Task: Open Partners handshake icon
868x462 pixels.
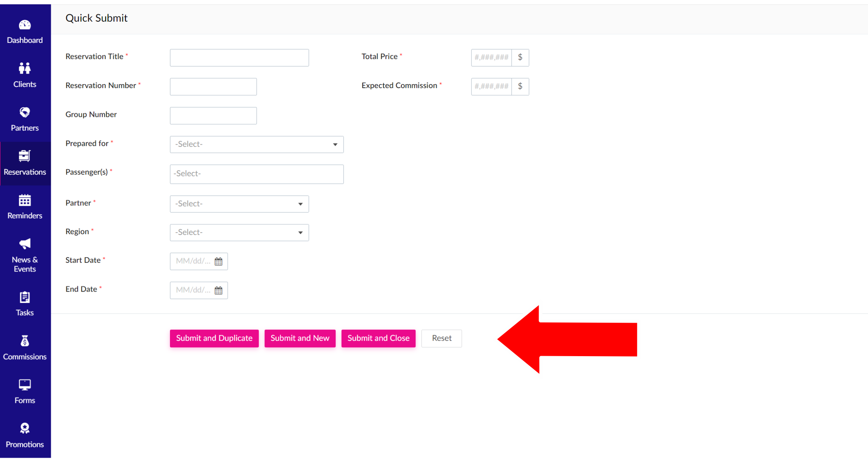Action: click(24, 113)
